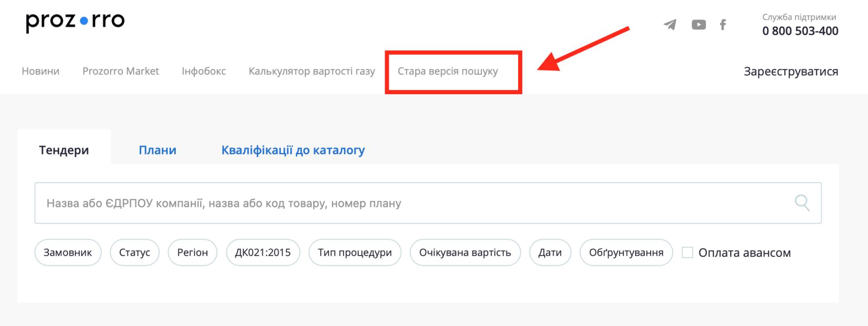Switch to the Плани tab
Viewport: 868px width, 326px height.
point(157,150)
